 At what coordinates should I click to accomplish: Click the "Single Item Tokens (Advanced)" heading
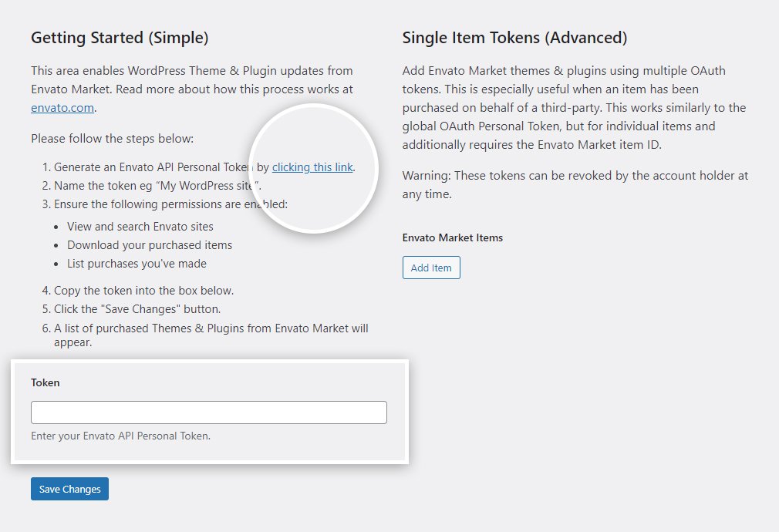pos(514,38)
